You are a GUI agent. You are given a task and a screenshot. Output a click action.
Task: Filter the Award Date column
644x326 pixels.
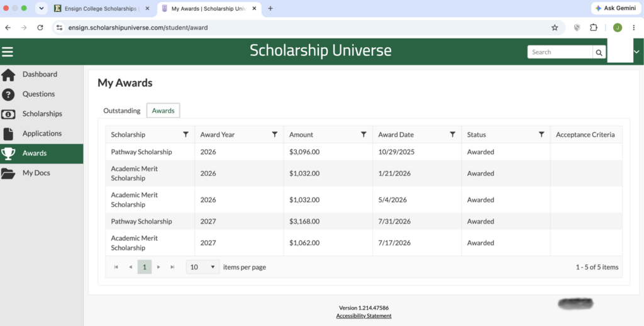(453, 134)
